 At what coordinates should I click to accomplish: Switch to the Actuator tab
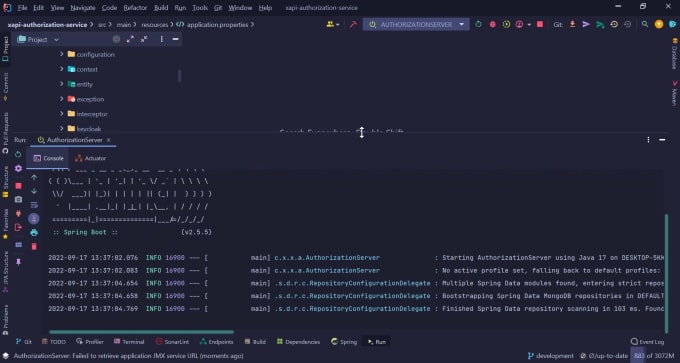click(90, 158)
